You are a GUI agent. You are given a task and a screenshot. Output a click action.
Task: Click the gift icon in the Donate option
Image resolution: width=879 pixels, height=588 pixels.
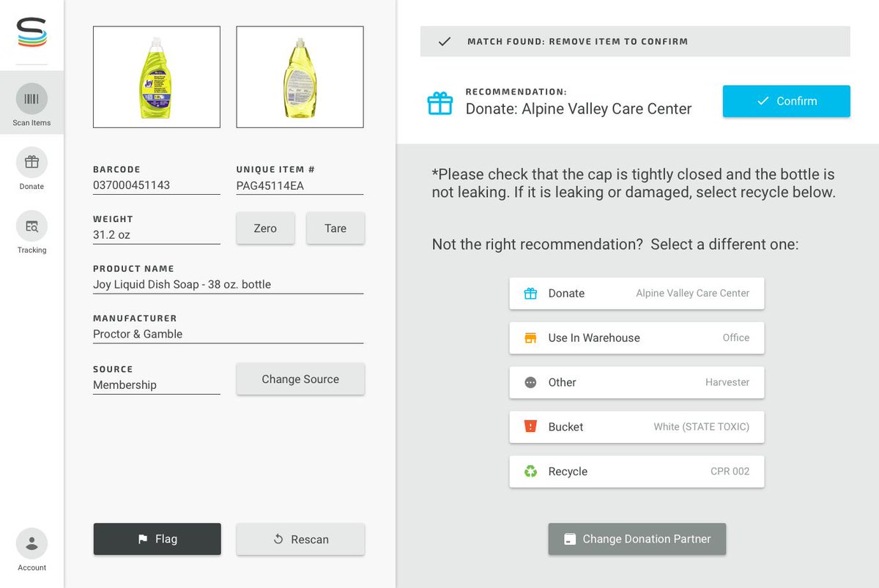(530, 294)
